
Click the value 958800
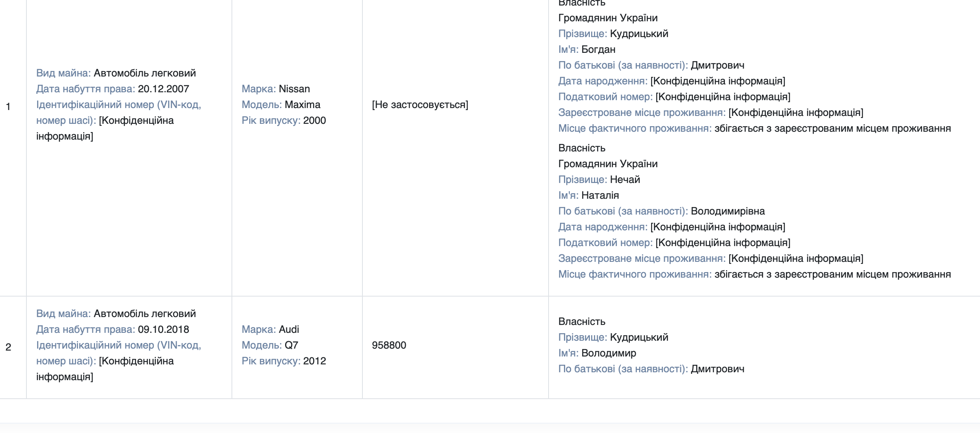[x=389, y=345]
